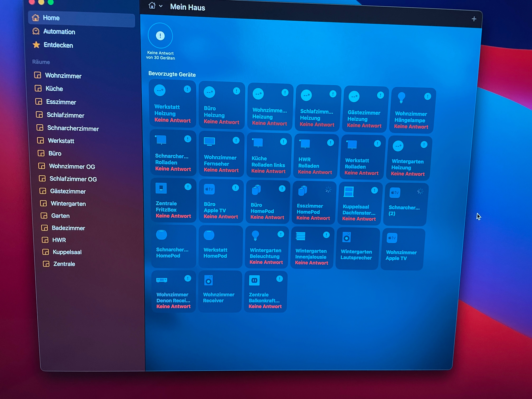Image resolution: width=532 pixels, height=399 pixels.
Task: Click the Wintergarten Innenjalousie blinds icon
Action: 300,236
